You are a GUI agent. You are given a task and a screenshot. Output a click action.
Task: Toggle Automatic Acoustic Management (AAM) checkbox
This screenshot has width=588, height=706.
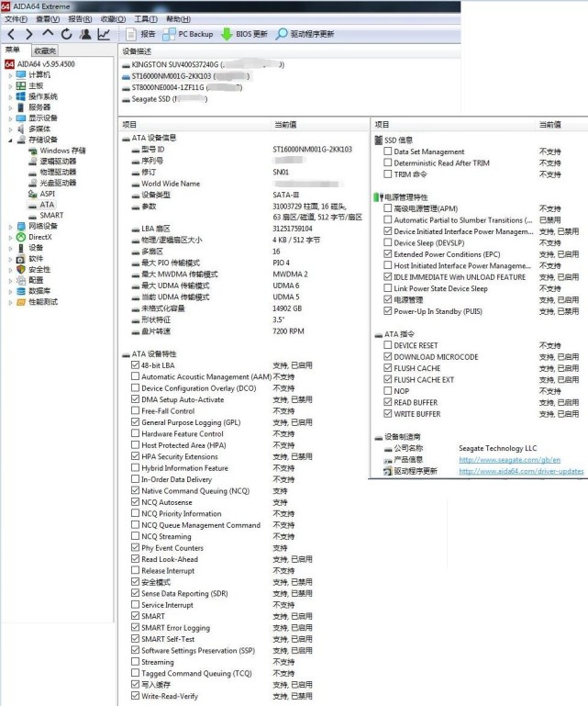point(135,376)
